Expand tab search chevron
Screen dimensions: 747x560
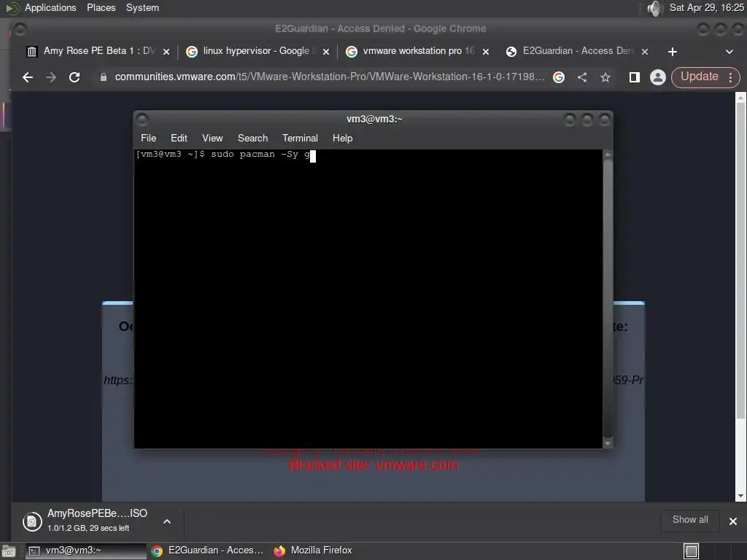tap(729, 52)
